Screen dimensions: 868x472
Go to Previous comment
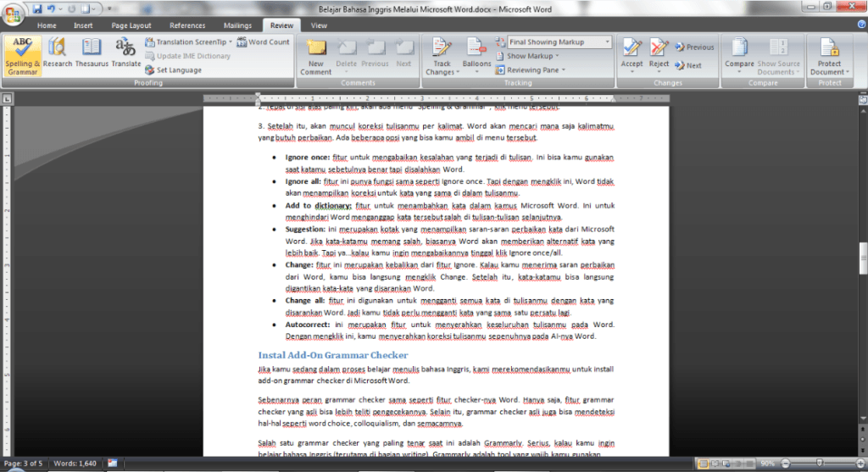click(375, 54)
